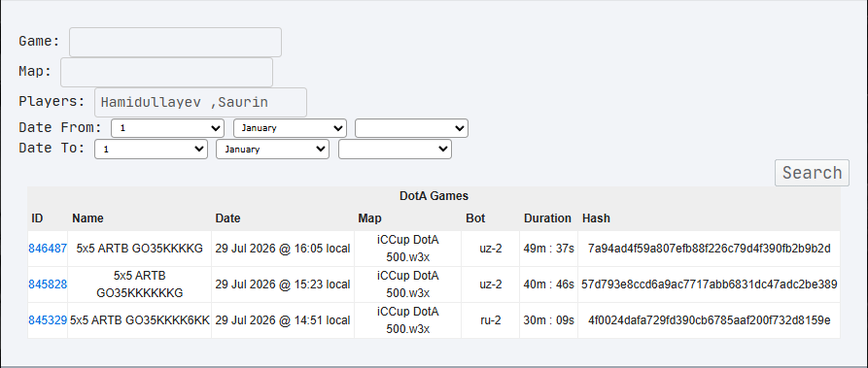The height and width of the screenshot is (368, 868).
Task: Click hash starting with 4f0024da
Action: [710, 320]
